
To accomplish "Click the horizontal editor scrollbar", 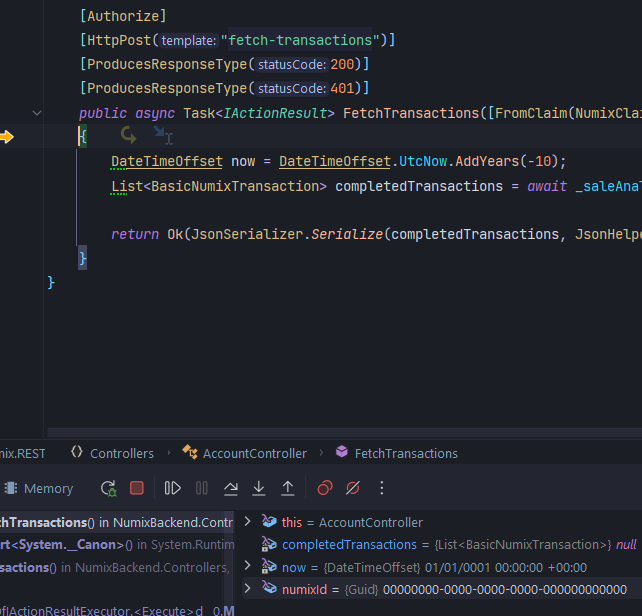I will 345,432.
